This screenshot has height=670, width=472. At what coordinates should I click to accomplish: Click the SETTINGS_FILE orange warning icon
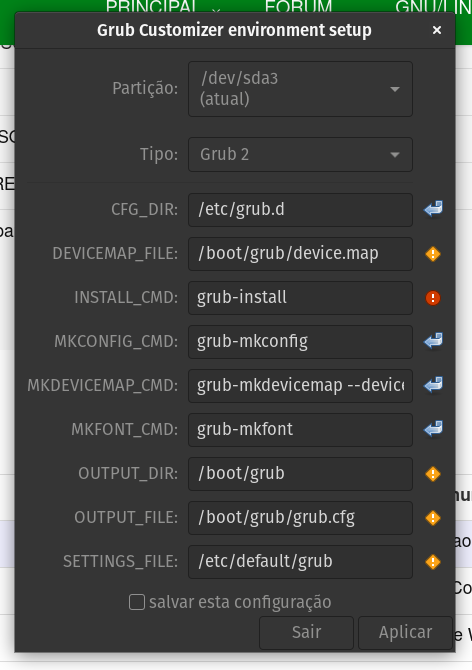click(x=433, y=562)
